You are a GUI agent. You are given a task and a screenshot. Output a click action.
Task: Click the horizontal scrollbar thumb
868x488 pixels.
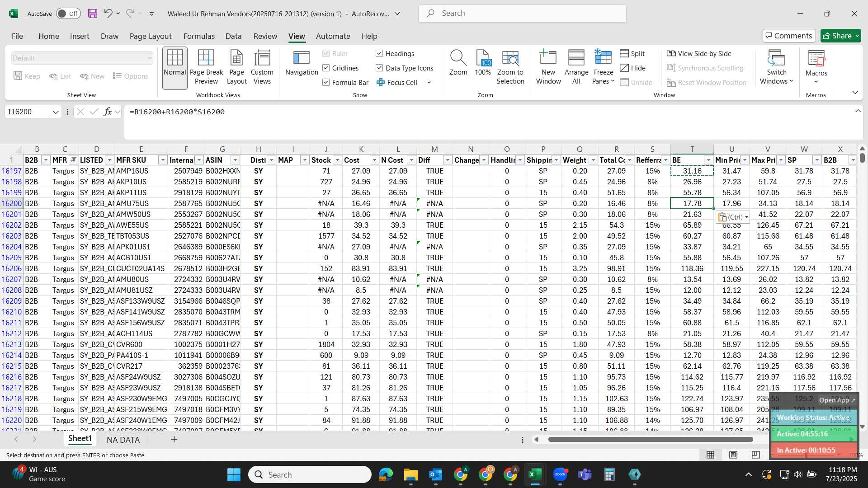coord(651,439)
